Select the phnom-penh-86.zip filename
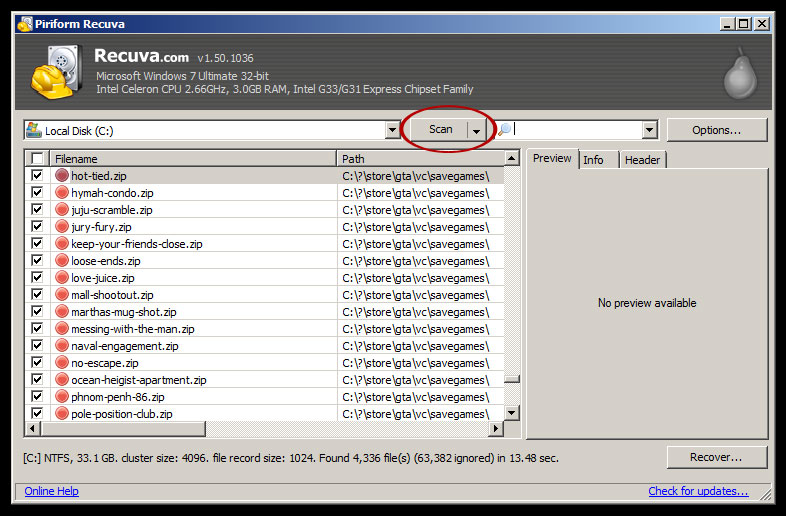 click(x=118, y=397)
